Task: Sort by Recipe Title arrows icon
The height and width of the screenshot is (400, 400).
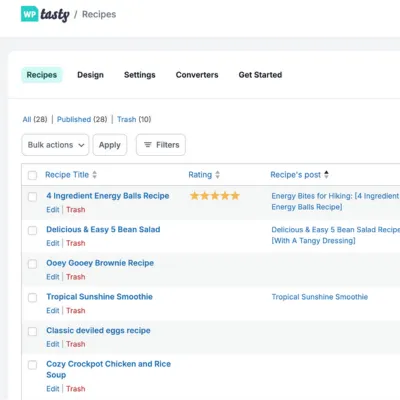Action: tap(95, 175)
